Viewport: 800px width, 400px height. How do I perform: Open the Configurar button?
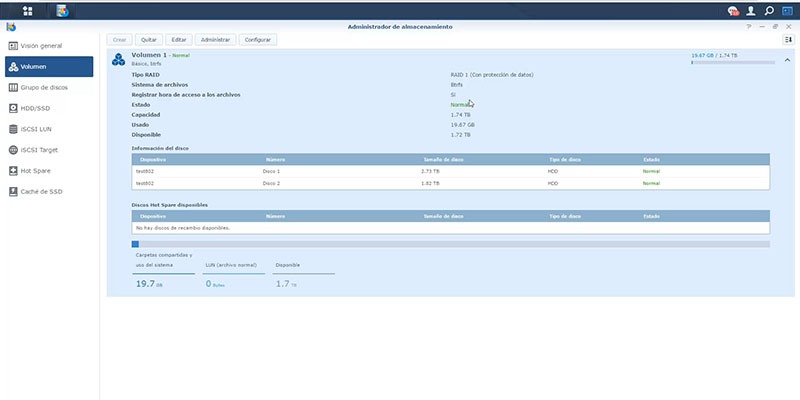[258, 39]
